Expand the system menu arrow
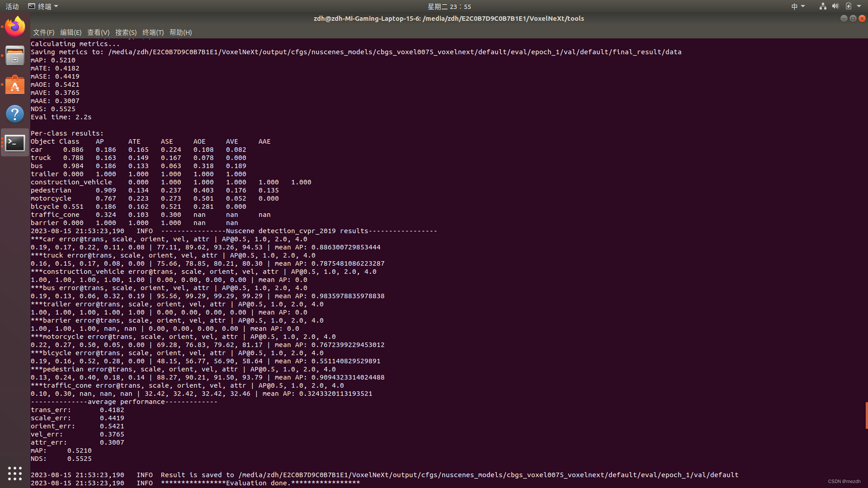 click(859, 6)
